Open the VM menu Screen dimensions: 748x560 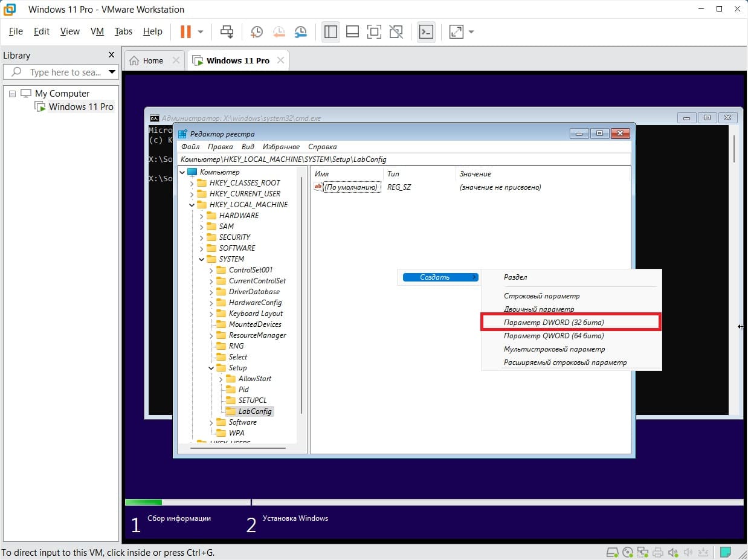[97, 31]
